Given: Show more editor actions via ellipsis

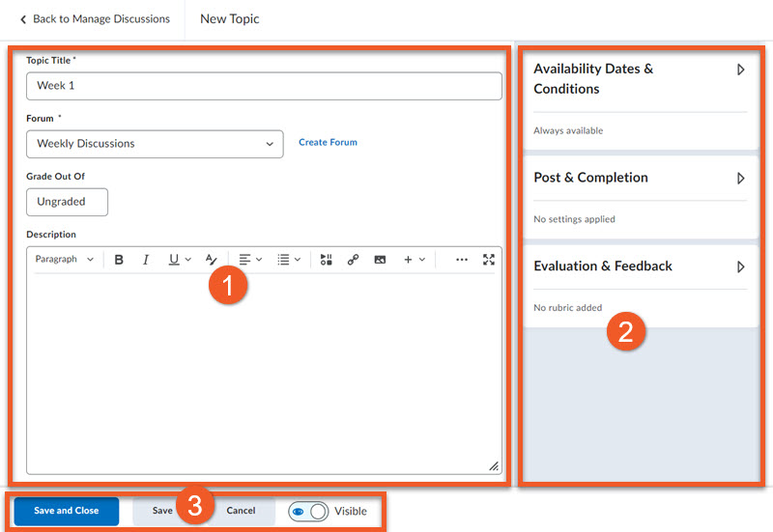Looking at the screenshot, I should tap(462, 260).
